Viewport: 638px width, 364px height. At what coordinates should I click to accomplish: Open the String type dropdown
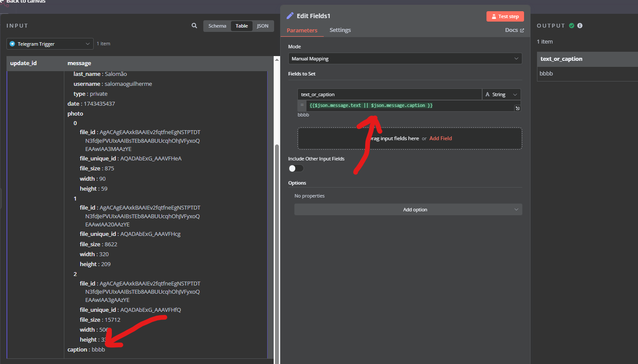click(x=501, y=94)
